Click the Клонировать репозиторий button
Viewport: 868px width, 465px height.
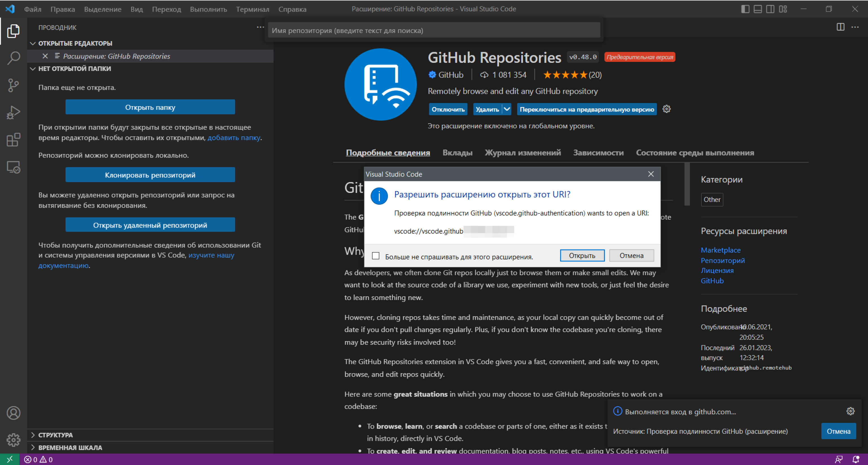pyautogui.click(x=150, y=175)
